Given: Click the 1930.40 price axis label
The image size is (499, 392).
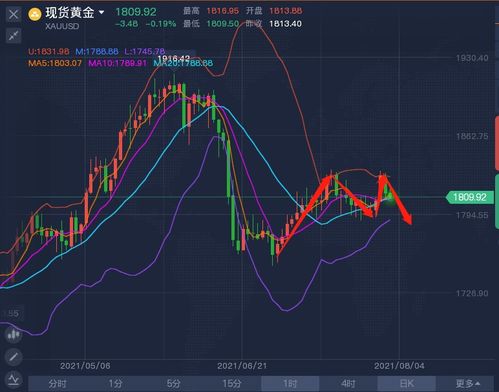Looking at the screenshot, I should pyautogui.click(x=472, y=58).
